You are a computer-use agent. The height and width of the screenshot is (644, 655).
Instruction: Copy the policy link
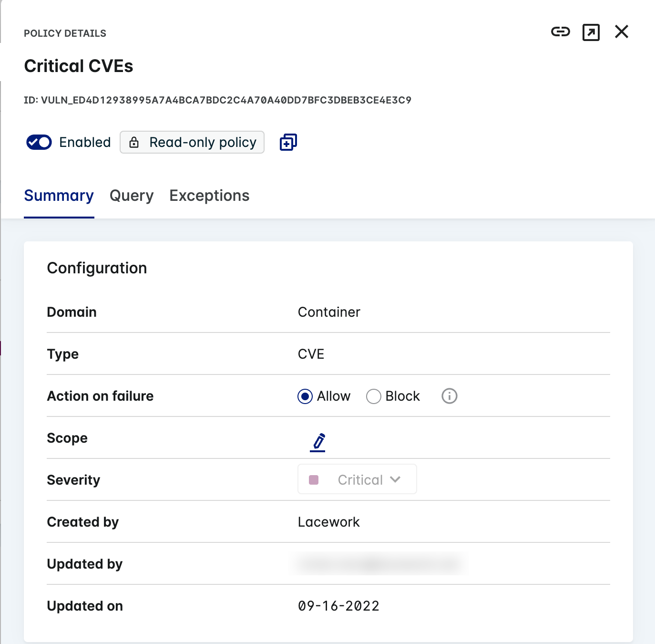click(x=561, y=32)
